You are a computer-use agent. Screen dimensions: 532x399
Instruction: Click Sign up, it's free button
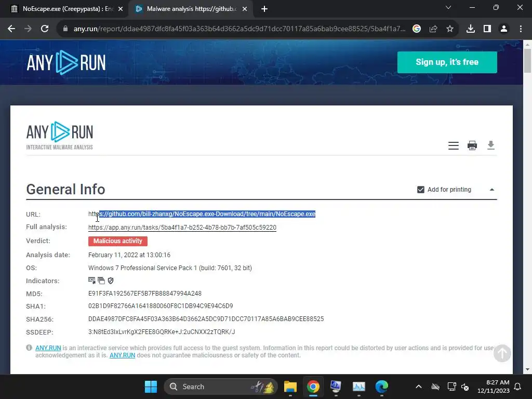(x=447, y=62)
